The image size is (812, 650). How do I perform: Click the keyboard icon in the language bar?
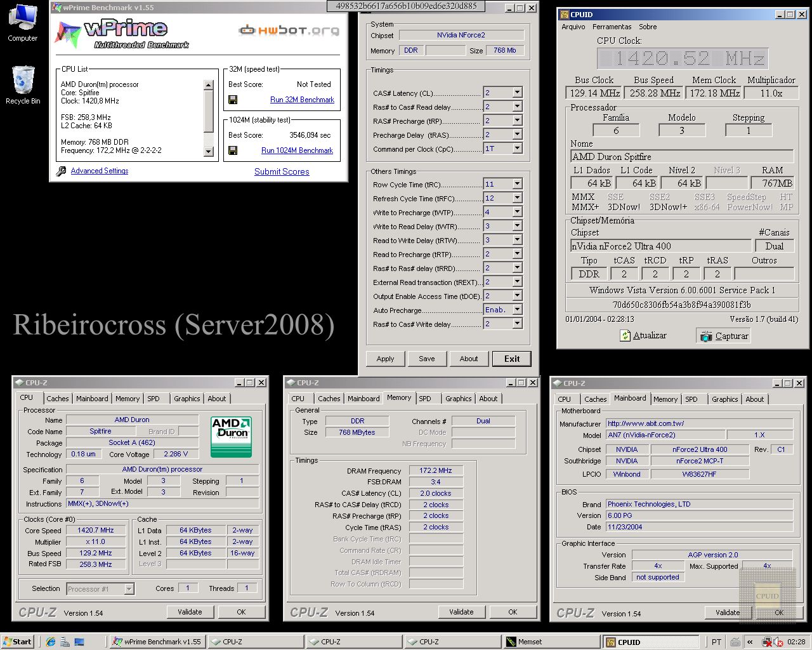point(735,642)
